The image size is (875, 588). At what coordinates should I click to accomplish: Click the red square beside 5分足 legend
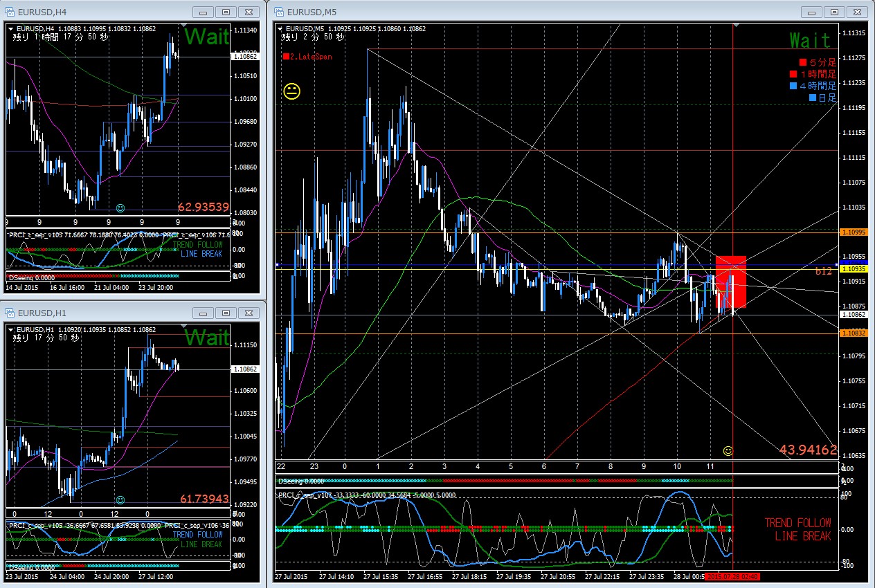(802, 62)
